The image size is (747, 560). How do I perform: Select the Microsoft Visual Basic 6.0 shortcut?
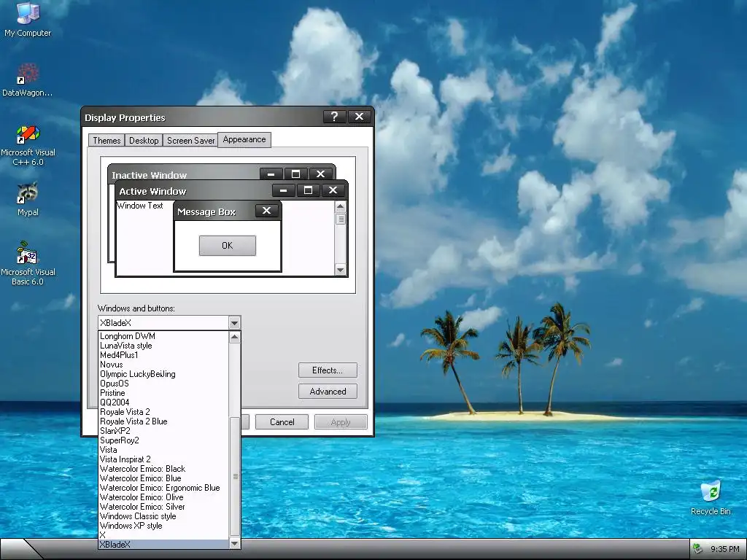click(28, 263)
